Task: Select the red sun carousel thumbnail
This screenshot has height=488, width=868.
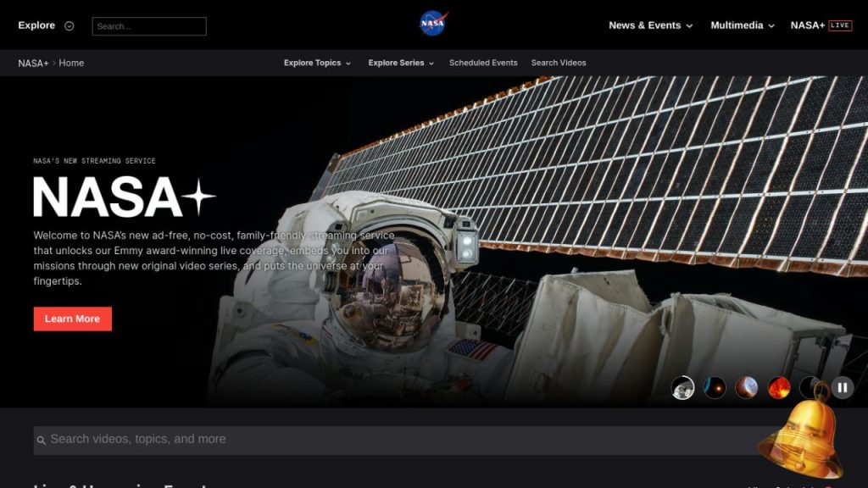Action: pyautogui.click(x=779, y=388)
